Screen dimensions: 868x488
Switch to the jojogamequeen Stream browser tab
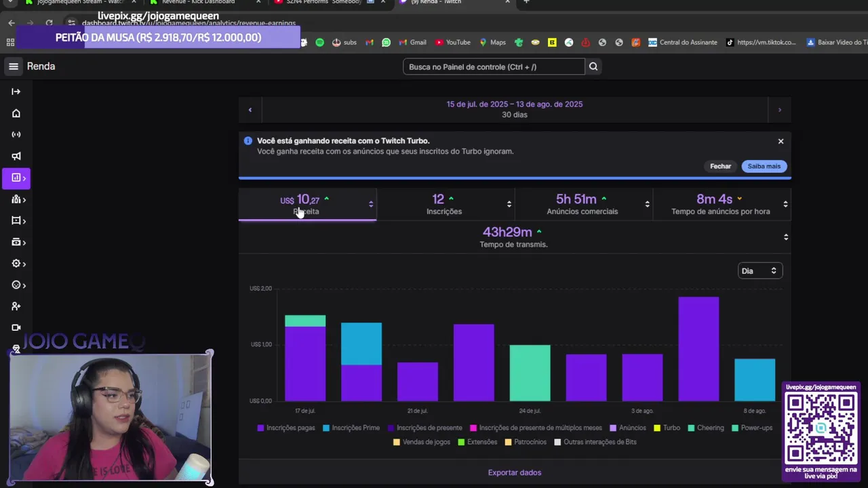point(77,3)
